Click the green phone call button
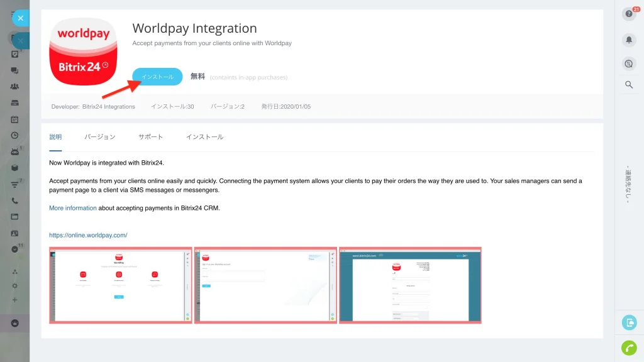Screen dimensions: 644x362 [x=629, y=348]
